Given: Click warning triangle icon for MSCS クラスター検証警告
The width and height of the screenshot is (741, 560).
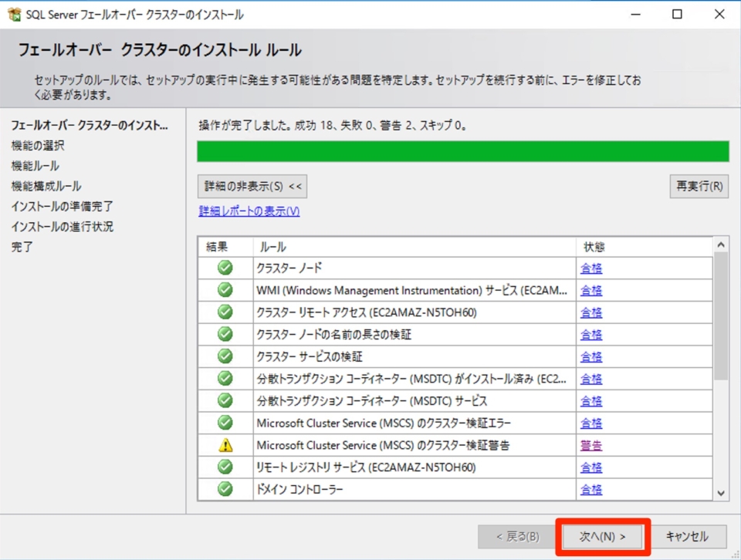Looking at the screenshot, I should coord(226,445).
